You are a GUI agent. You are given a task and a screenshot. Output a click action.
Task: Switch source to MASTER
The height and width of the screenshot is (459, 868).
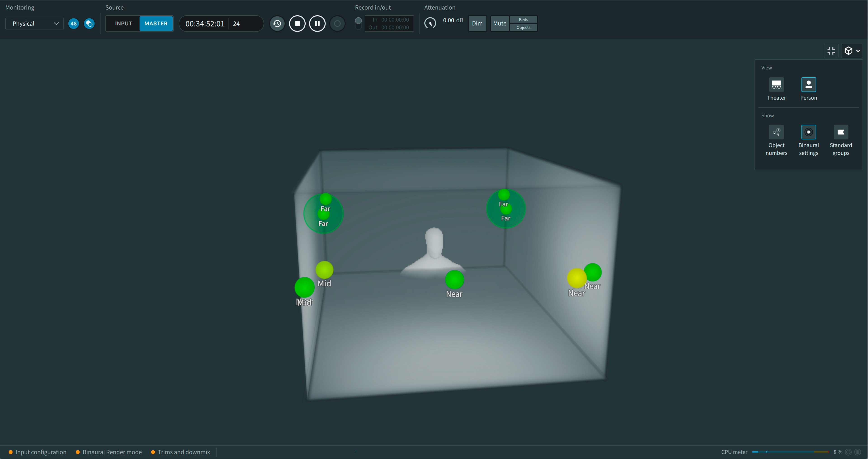[x=156, y=24]
